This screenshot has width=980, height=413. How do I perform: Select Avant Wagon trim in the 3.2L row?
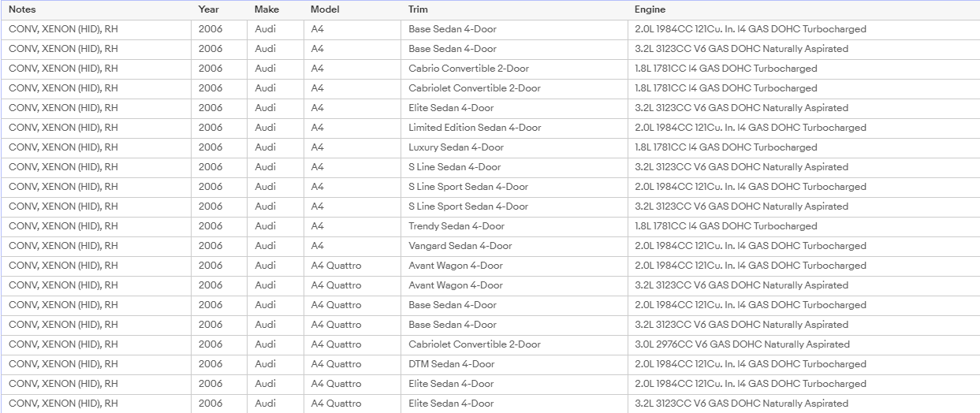tap(514, 285)
